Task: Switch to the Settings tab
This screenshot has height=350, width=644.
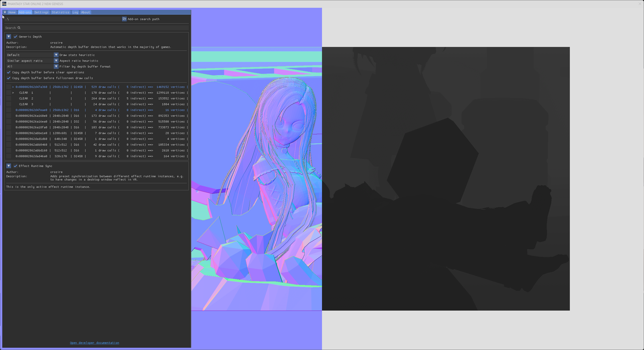Action: tap(41, 12)
